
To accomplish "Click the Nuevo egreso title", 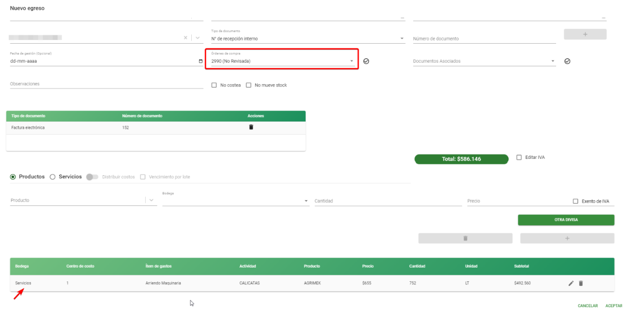I will coord(27,8).
